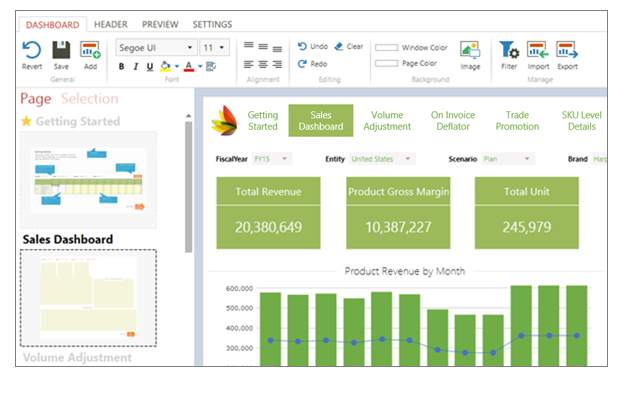This screenshot has width=634, height=398.
Task: Apply font color with the A icon
Action: [189, 66]
